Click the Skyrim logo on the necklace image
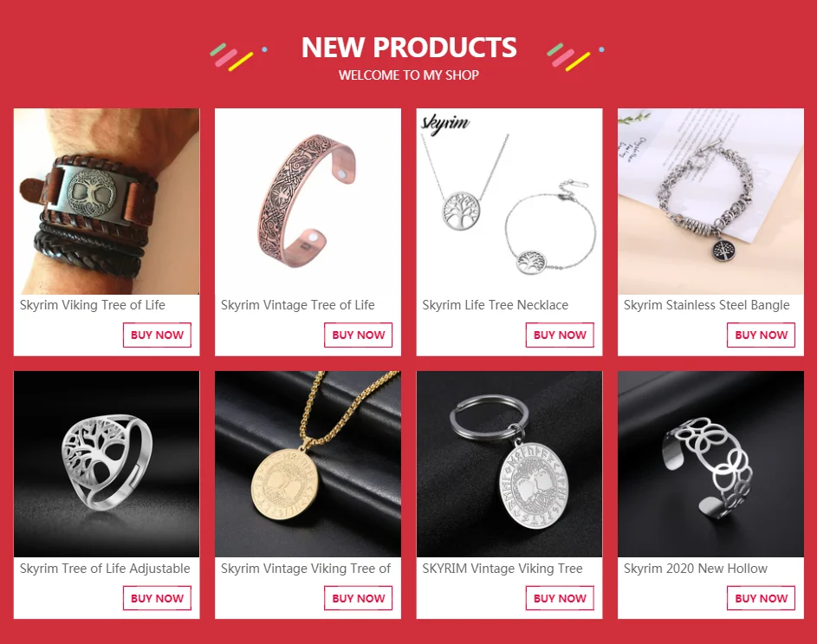This screenshot has width=817, height=644. coord(445,124)
